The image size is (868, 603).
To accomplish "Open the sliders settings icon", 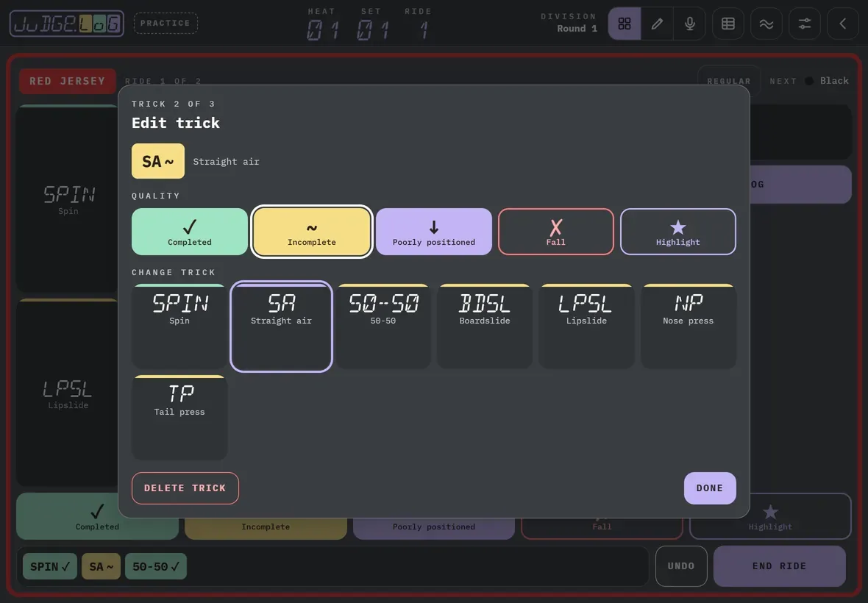I will 804,24.
